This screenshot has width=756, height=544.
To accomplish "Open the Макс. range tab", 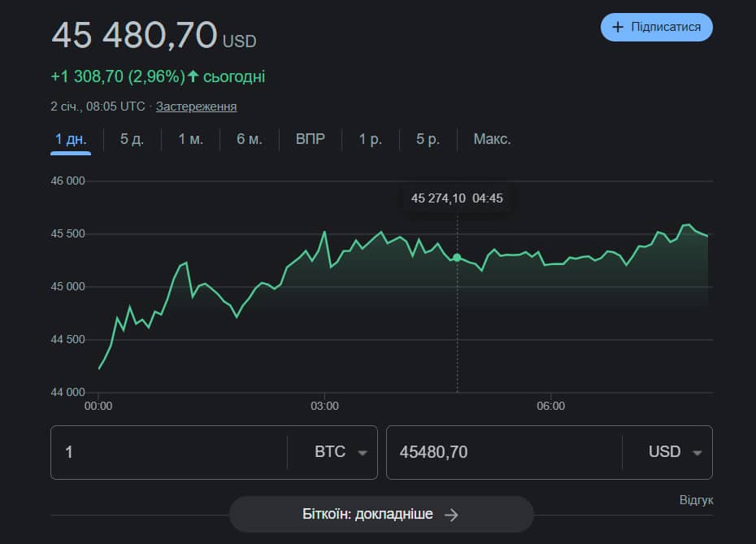I will [492, 139].
